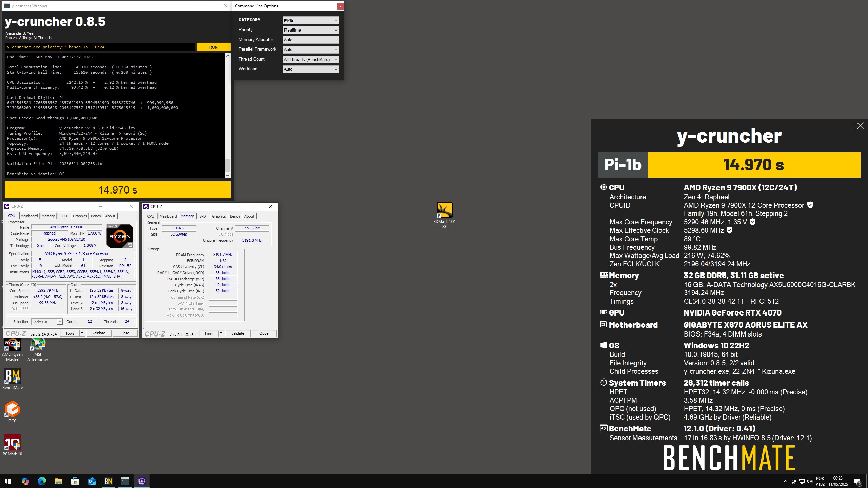The width and height of the screenshot is (868, 488).
Task: Click Validate in the left CPU-Z window
Action: [99, 333]
